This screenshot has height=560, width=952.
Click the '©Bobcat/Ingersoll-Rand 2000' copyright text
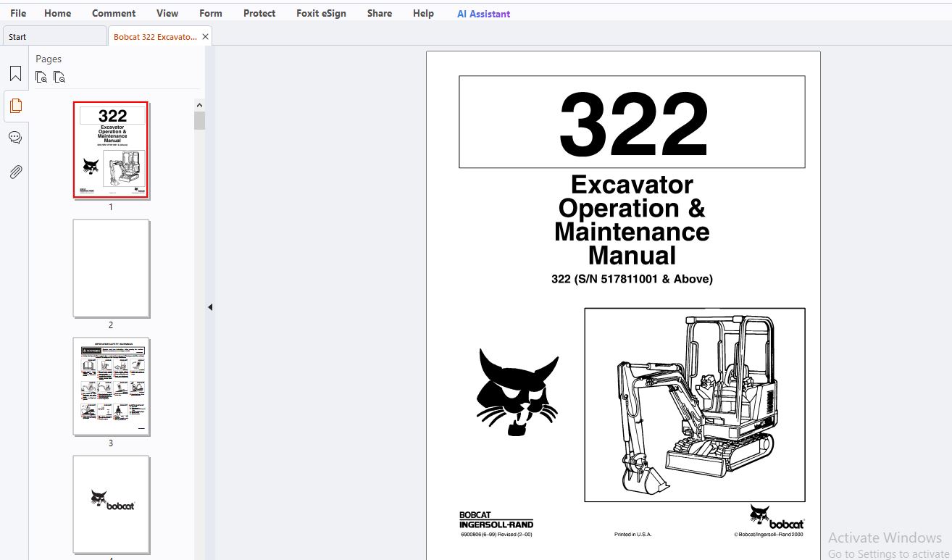[x=768, y=535]
